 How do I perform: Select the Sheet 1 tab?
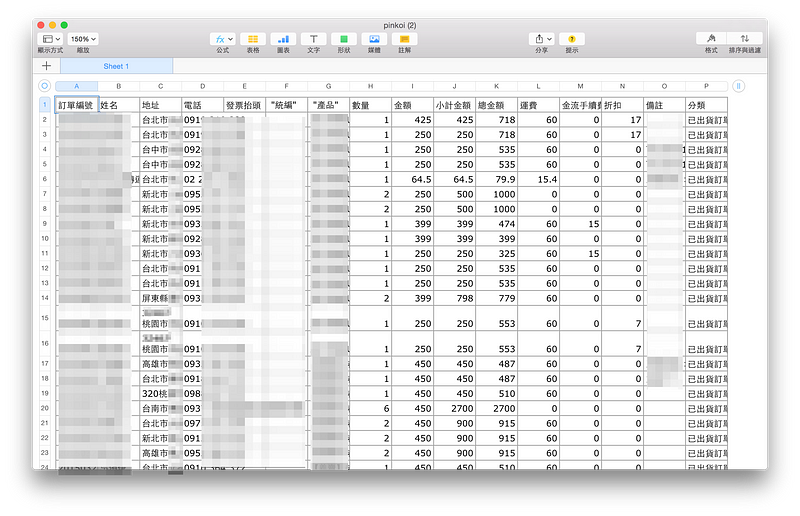pyautogui.click(x=116, y=66)
